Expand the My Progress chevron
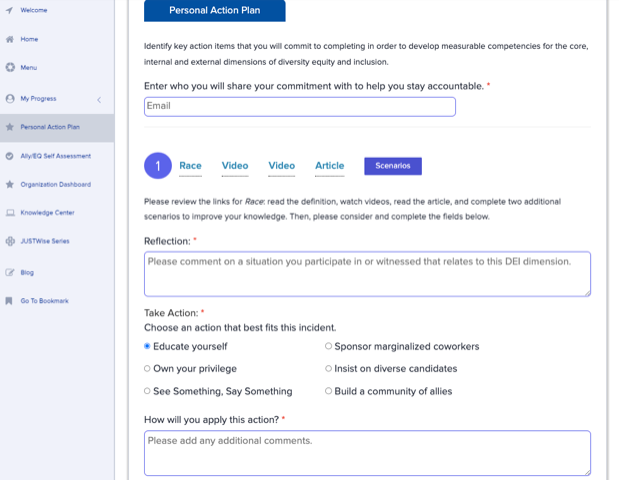Screen dimensions: 619x480 (x=99, y=99)
